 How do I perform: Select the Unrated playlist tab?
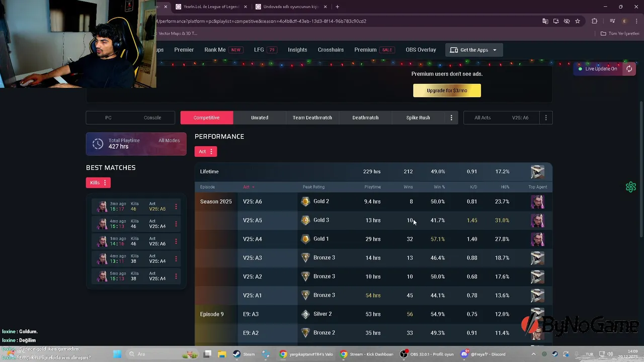click(x=260, y=118)
